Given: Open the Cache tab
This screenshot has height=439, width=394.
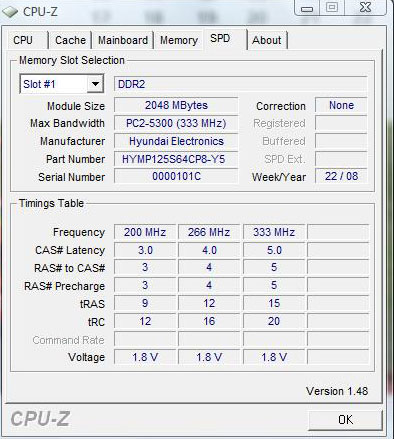Looking at the screenshot, I should (70, 40).
